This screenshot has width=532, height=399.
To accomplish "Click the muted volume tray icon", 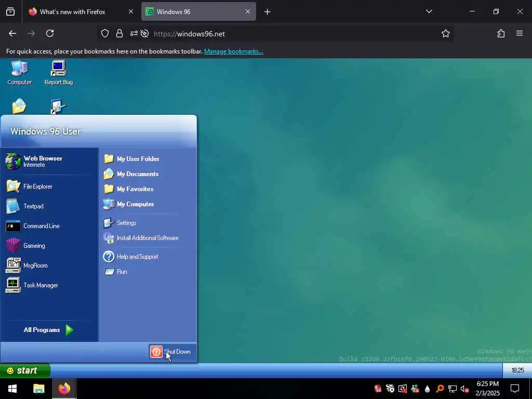I will pyautogui.click(x=465, y=389).
